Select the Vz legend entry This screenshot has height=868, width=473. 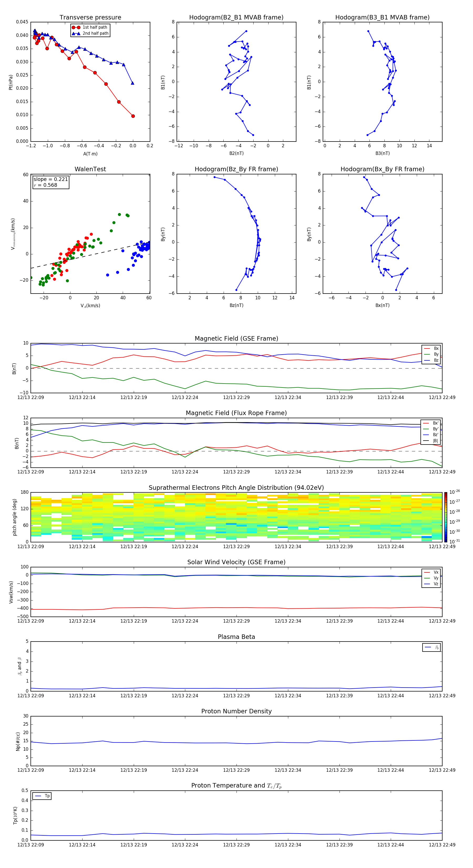click(431, 584)
